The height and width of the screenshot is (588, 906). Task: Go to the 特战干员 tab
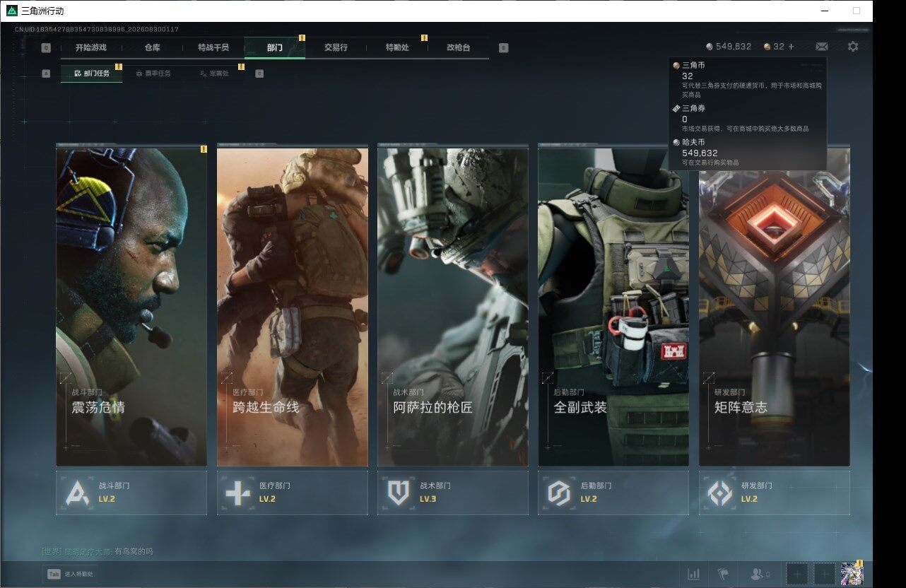(213, 47)
